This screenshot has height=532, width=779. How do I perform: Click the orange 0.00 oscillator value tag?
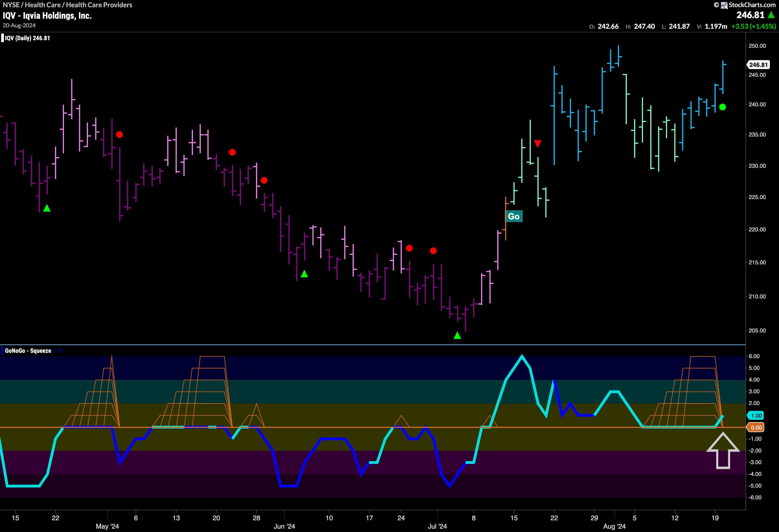(x=755, y=428)
